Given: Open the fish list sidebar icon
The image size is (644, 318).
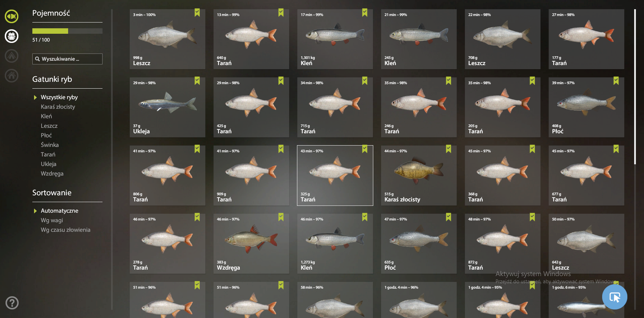Looking at the screenshot, I should (12, 16).
